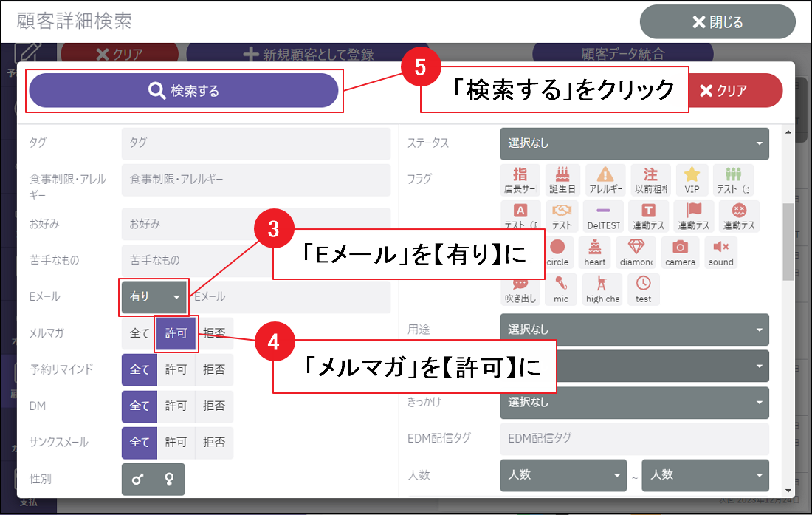The image size is (812, 515).
Task: Set メルマガ to 許可
Action: (176, 333)
